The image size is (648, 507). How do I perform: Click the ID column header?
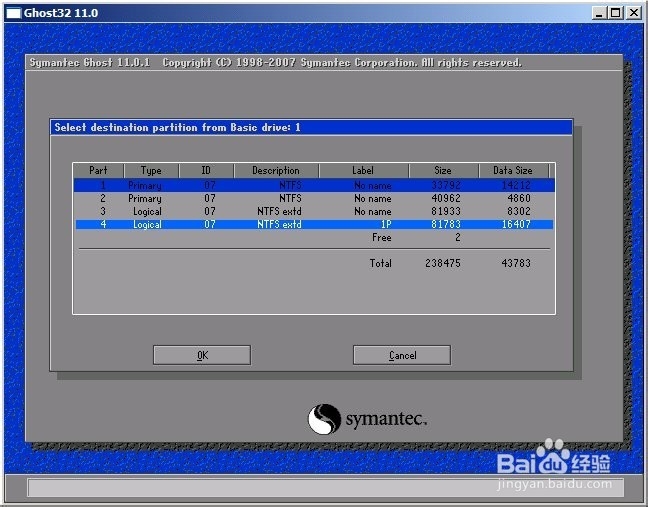[206, 171]
